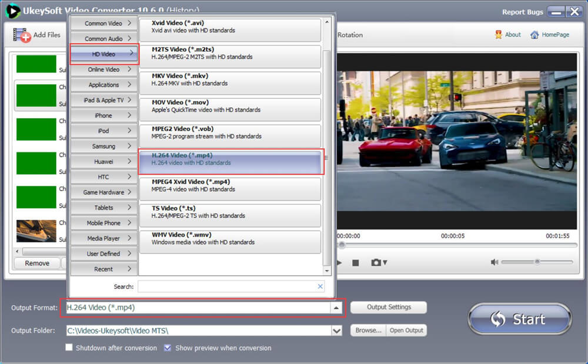
Task: Click the Remove button
Action: [36, 263]
